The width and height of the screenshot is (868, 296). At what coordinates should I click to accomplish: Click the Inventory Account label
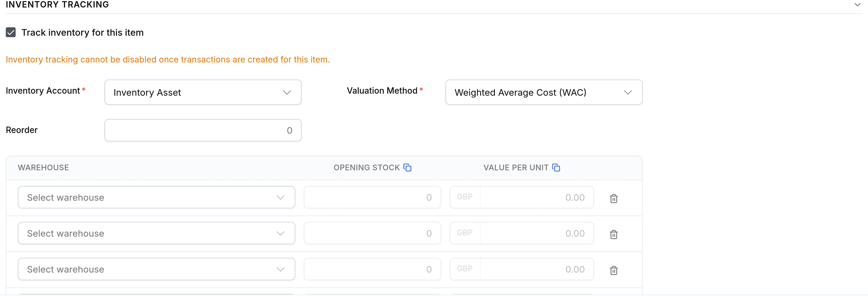tap(43, 91)
